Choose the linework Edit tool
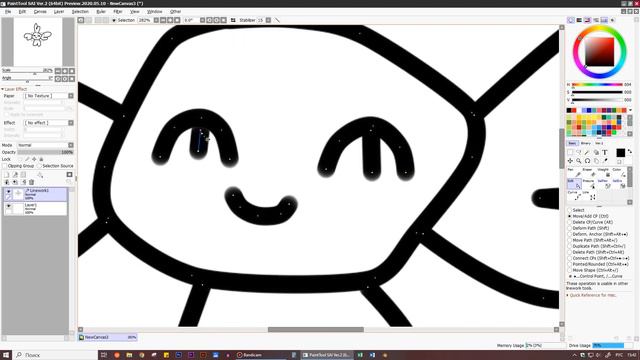Image resolution: width=640 pixels, height=360 pixels. pyautogui.click(x=574, y=184)
